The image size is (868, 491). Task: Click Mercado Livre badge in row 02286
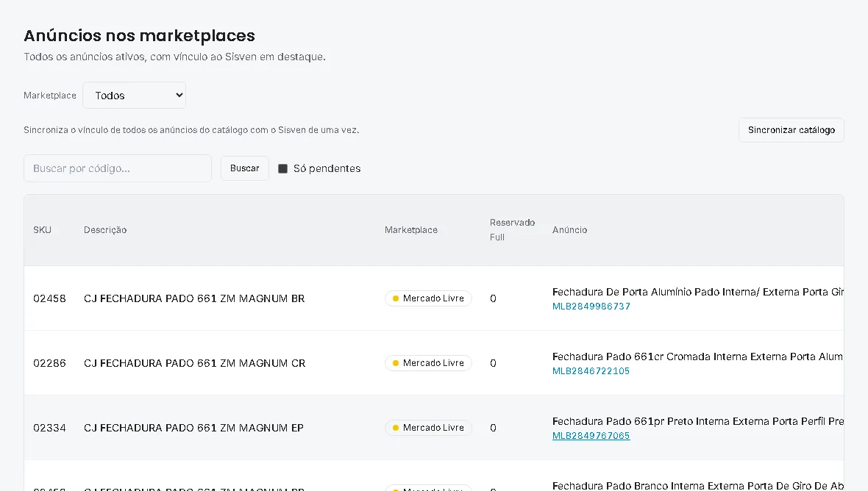click(x=428, y=363)
